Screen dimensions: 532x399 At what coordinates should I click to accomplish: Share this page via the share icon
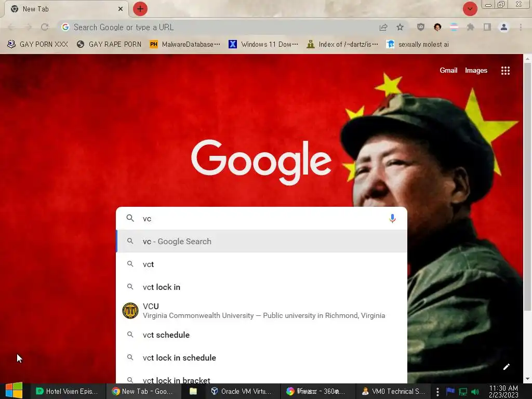point(383,27)
